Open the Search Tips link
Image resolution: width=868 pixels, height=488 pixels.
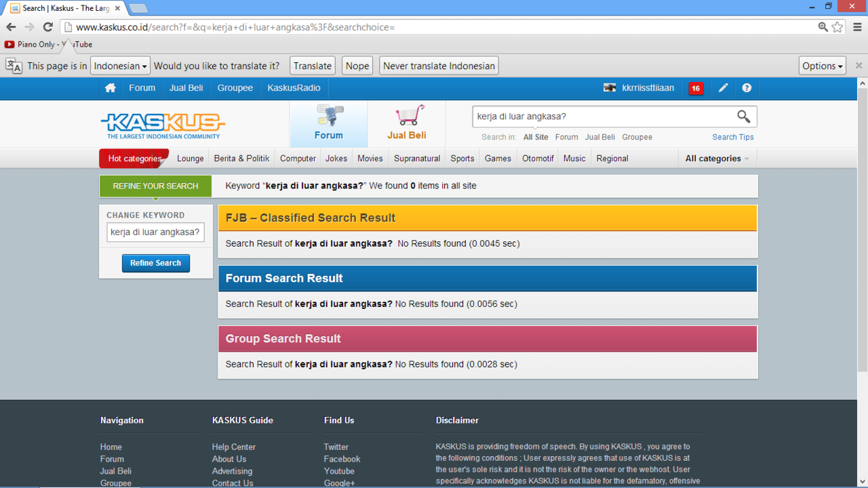[x=733, y=137]
